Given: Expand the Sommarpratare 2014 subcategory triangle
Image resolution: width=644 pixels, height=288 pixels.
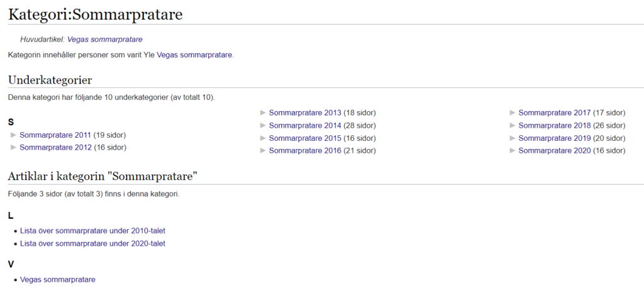Looking at the screenshot, I should pos(263,126).
